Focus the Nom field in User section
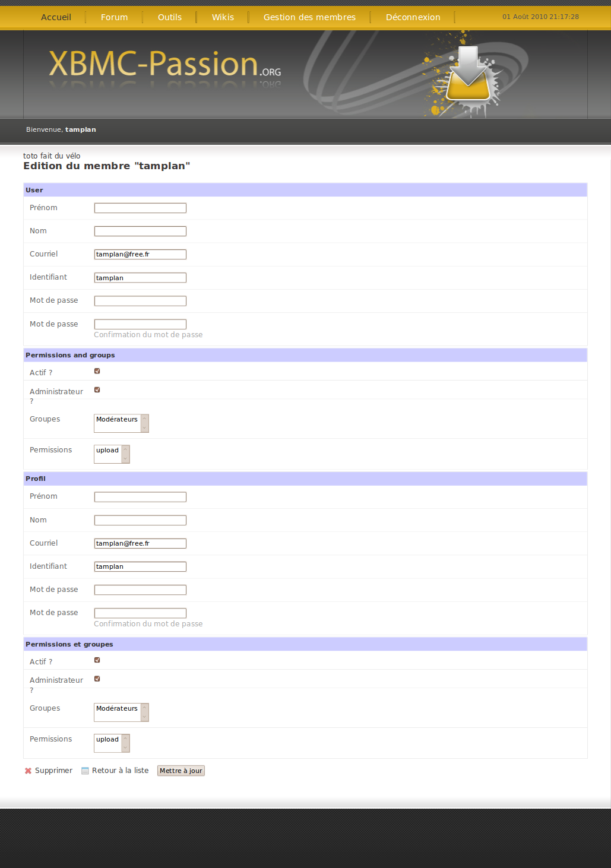 (x=140, y=231)
